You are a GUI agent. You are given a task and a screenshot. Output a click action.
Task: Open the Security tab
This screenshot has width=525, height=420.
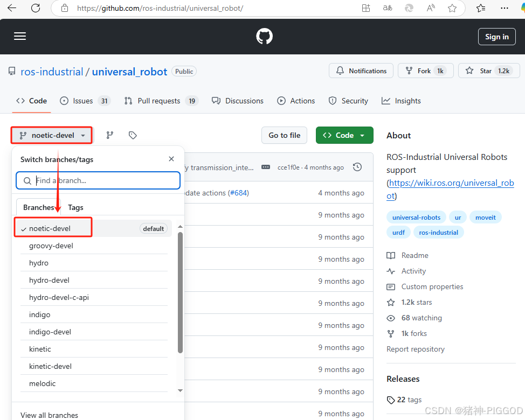click(x=348, y=101)
